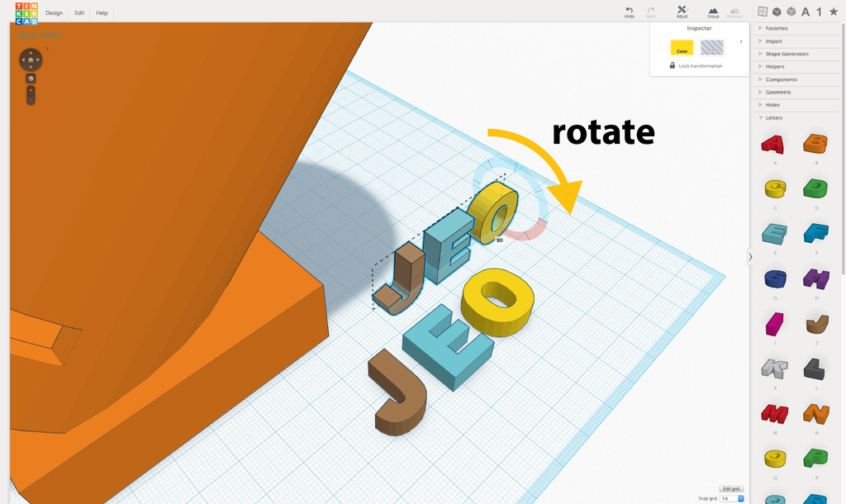Pick the green letter P shape

click(815, 458)
